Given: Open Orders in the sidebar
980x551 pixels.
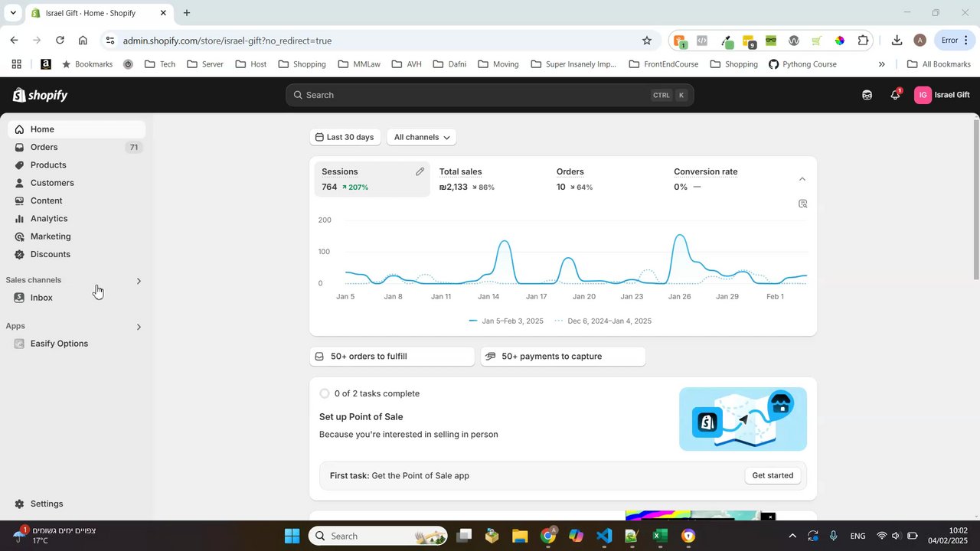Looking at the screenshot, I should click(x=77, y=147).
